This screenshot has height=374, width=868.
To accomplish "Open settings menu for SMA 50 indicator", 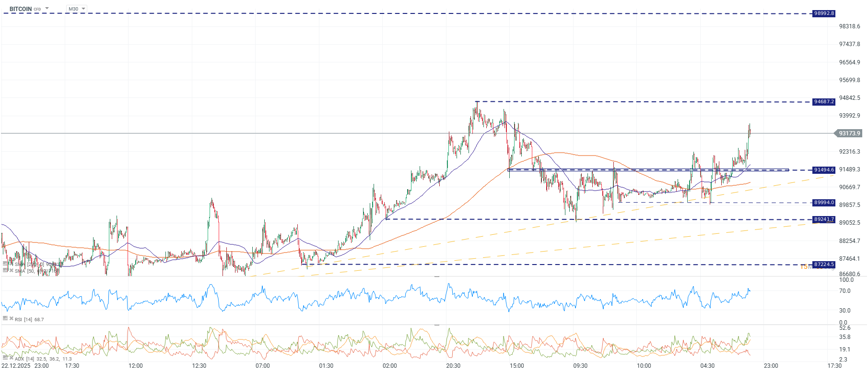I will [x=5, y=270].
